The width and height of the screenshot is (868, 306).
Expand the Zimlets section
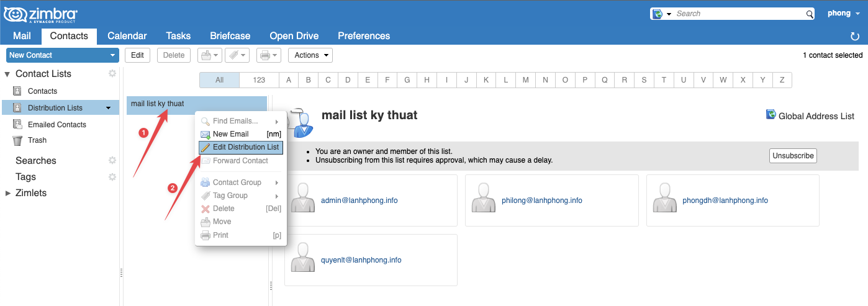[7, 193]
